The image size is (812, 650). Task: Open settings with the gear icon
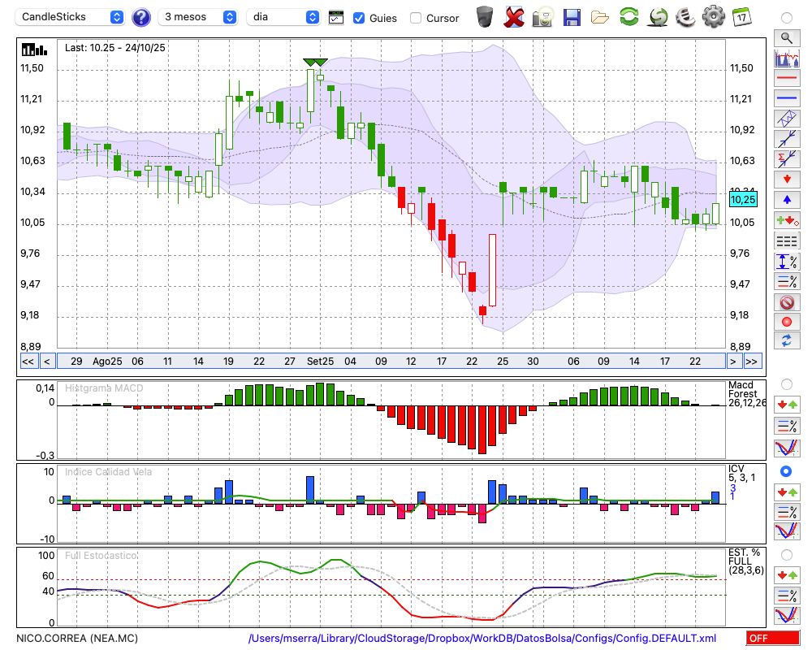[713, 17]
